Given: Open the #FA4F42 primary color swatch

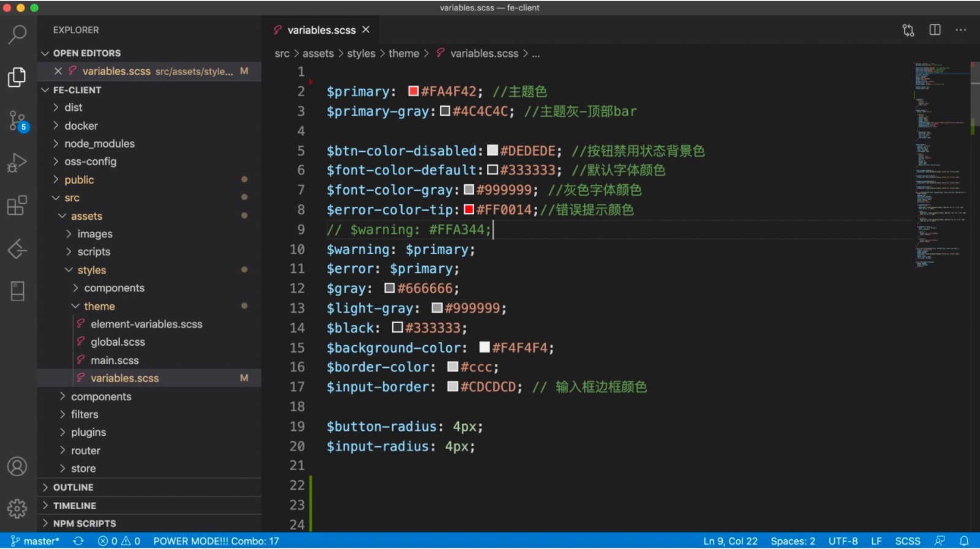Looking at the screenshot, I should coord(413,91).
